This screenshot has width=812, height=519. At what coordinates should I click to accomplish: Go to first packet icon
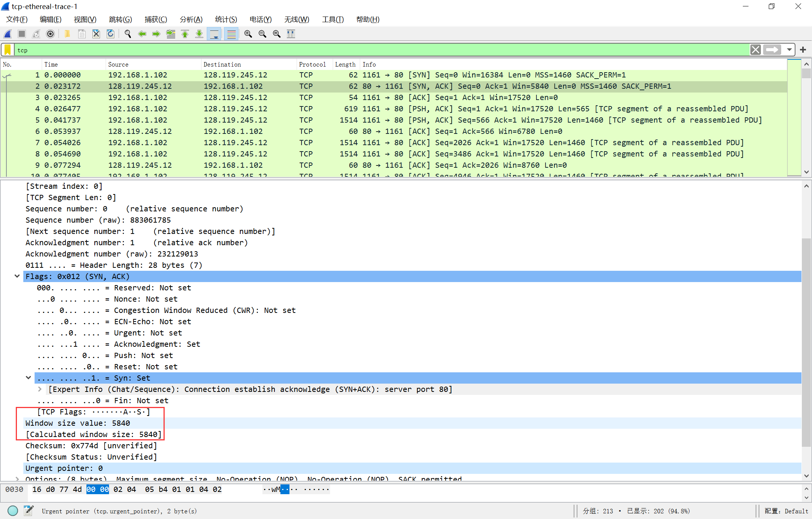[185, 34]
